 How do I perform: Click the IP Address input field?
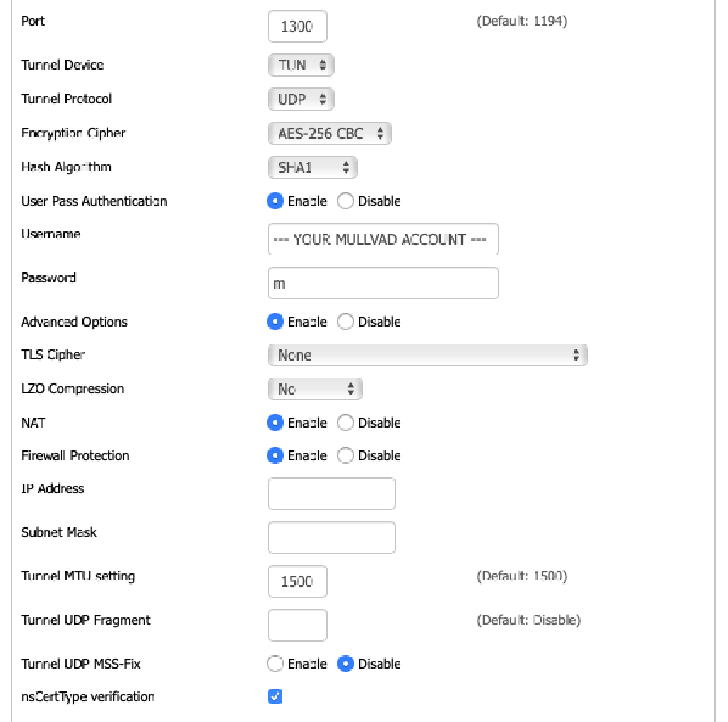tap(331, 493)
